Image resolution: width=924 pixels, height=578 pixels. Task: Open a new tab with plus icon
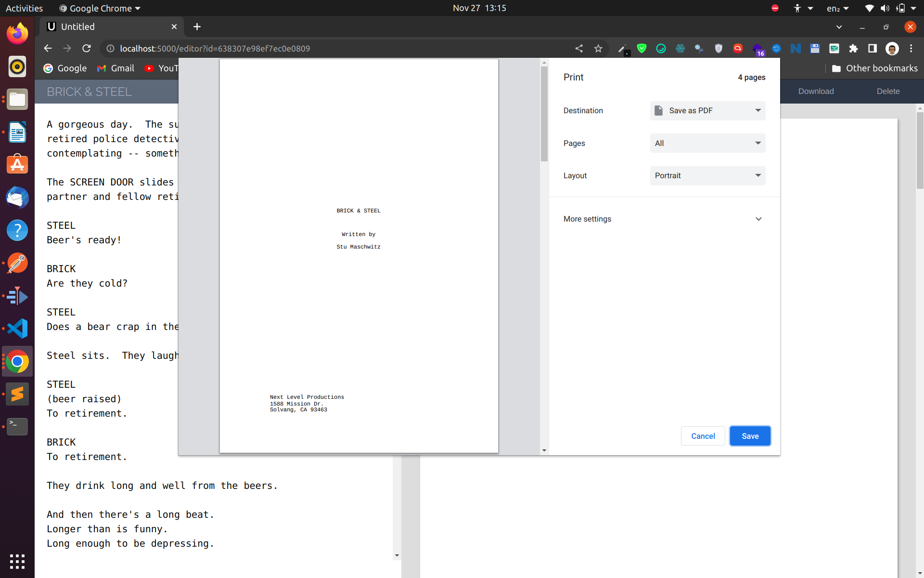(x=197, y=26)
